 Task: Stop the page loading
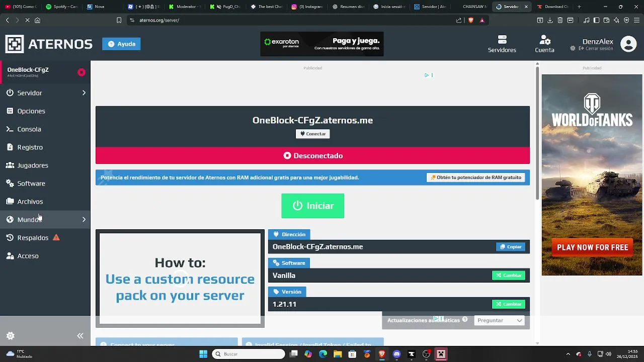click(27, 20)
